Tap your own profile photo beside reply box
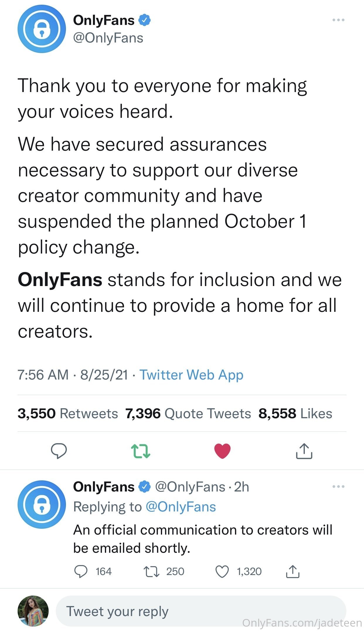Viewport: 364px width, 631px height. [x=33, y=611]
